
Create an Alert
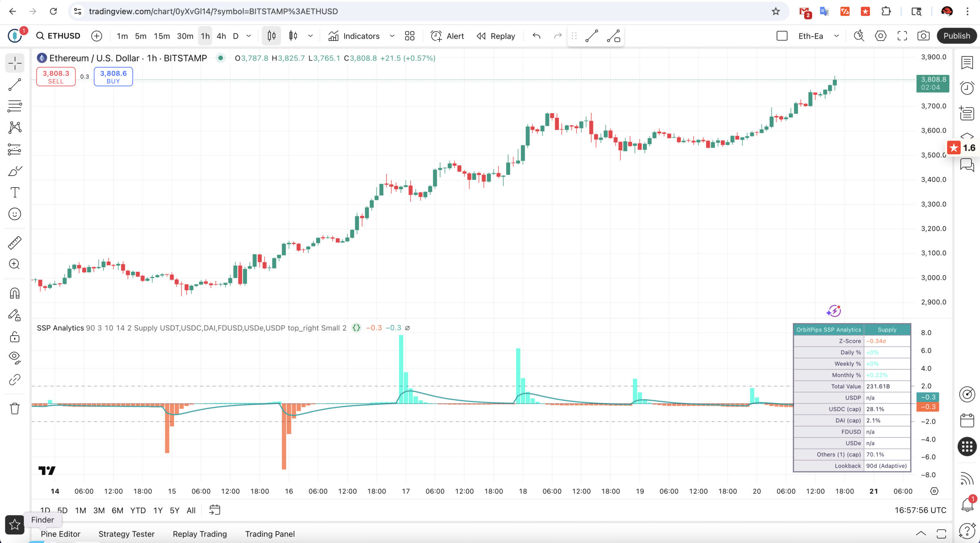[x=447, y=36]
